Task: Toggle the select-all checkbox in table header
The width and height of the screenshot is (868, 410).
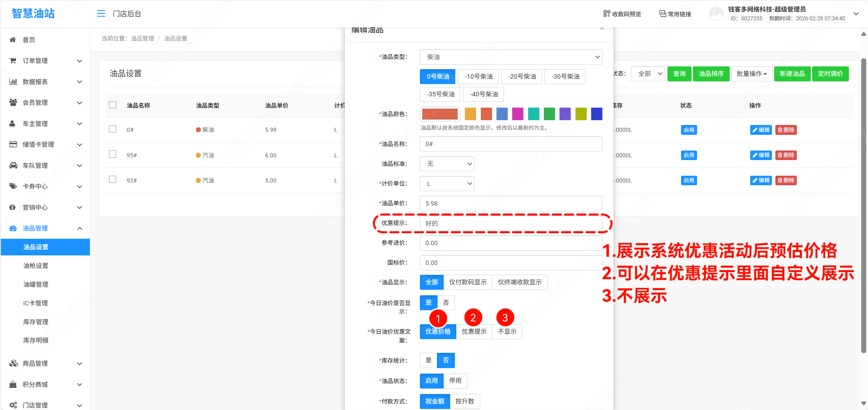Action: [112, 105]
